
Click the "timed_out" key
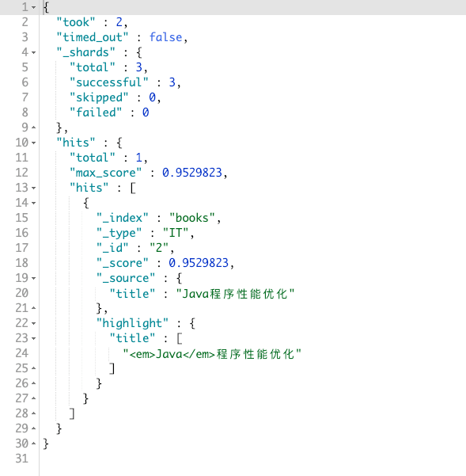click(x=93, y=37)
